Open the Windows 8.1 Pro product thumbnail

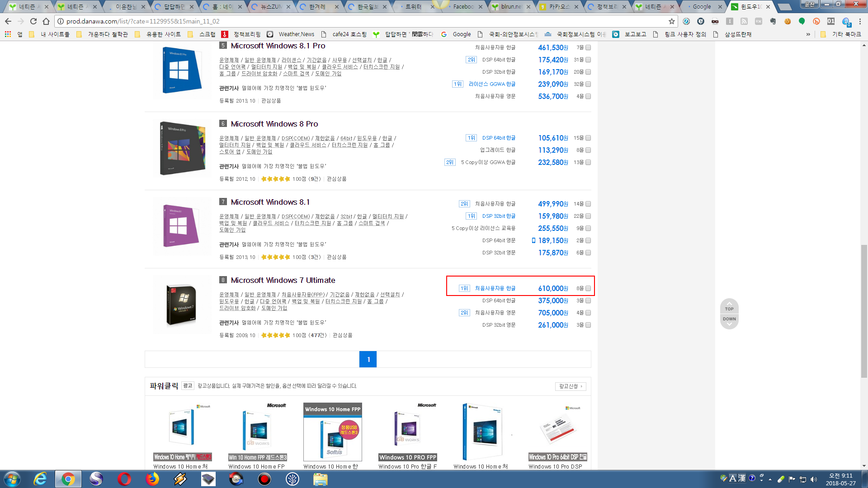[x=182, y=71]
